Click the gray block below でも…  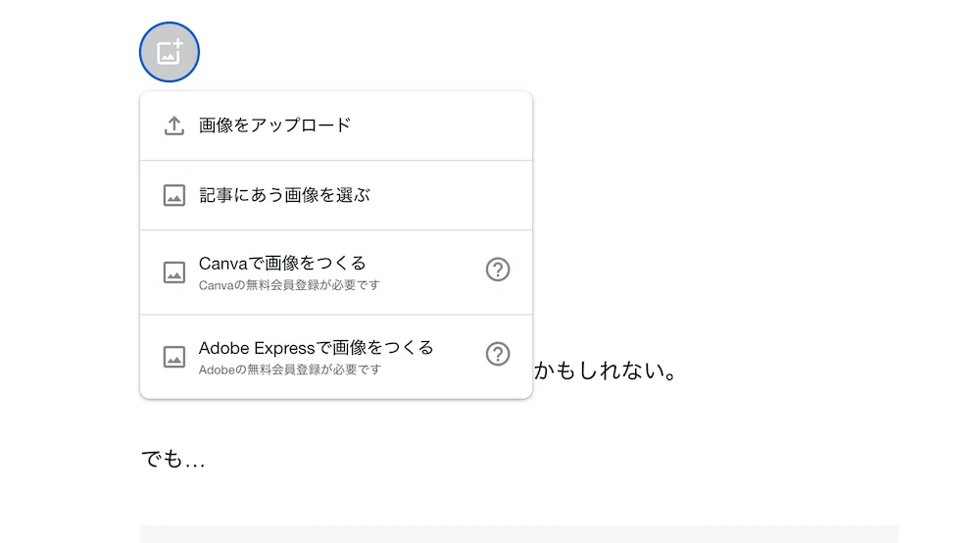[519, 534]
